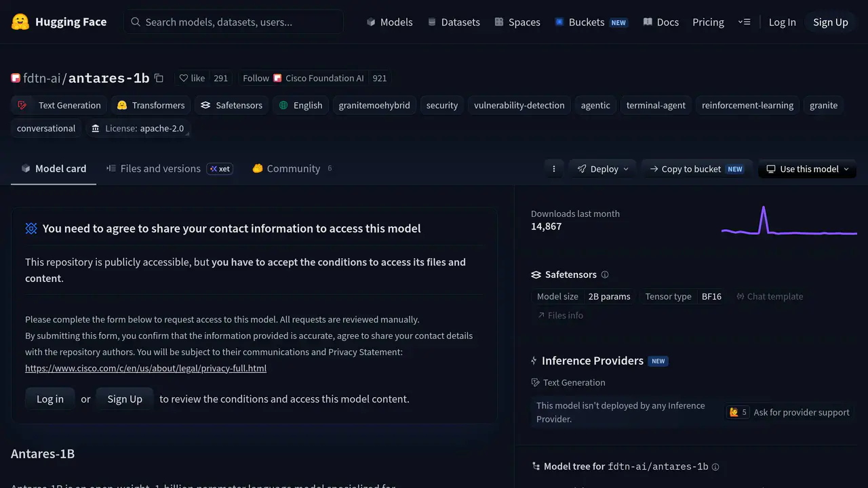Copy the model name with the copy icon
This screenshot has width=868, height=488.
159,78
